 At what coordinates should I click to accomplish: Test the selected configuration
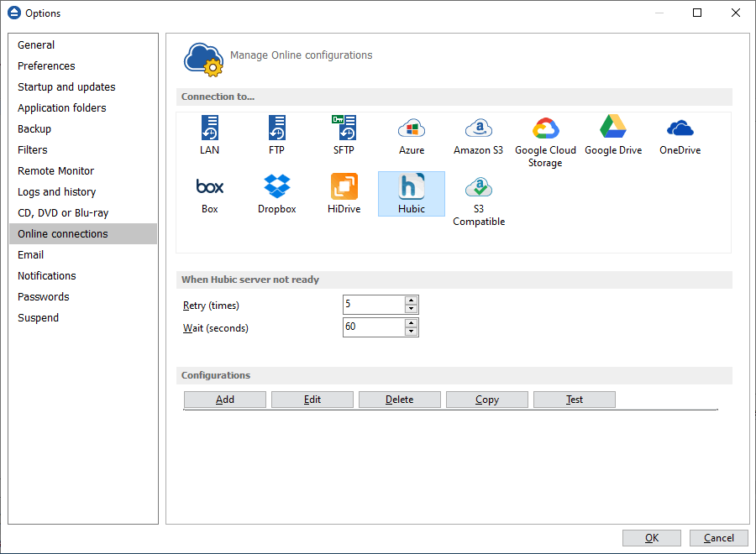coord(575,400)
